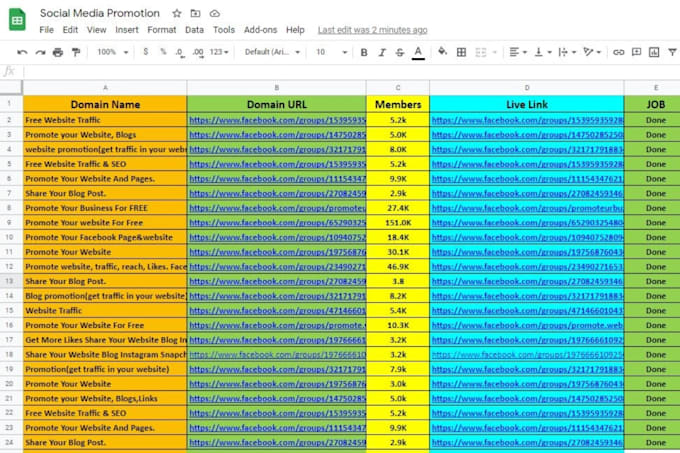680x453 pixels.
Task: Open the View menu
Action: 96,30
